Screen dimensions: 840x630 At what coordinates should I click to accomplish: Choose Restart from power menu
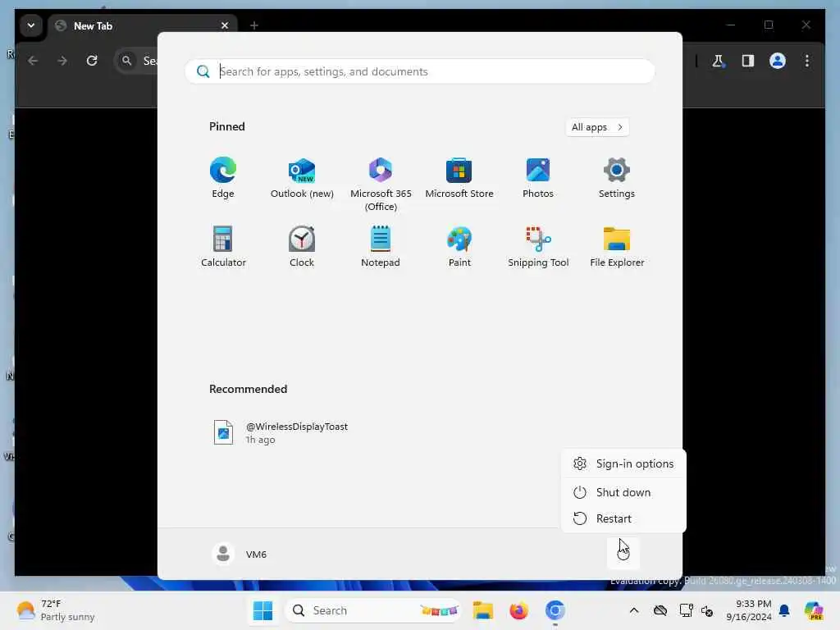pos(623,518)
